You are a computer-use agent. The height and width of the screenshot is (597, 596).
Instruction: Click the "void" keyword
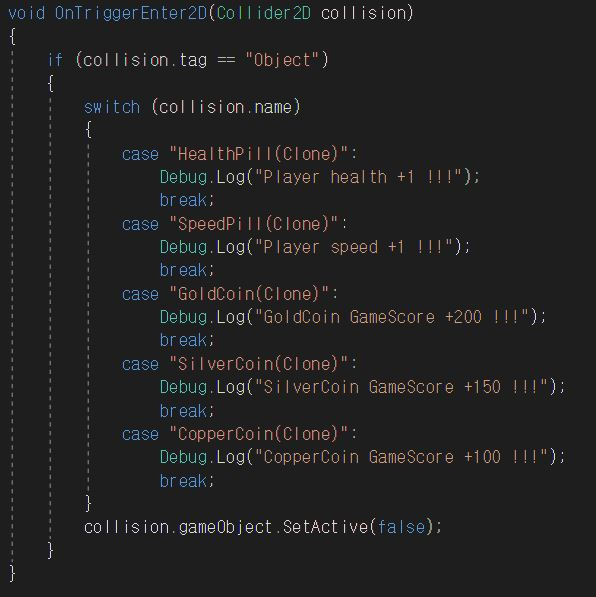tap(27, 13)
